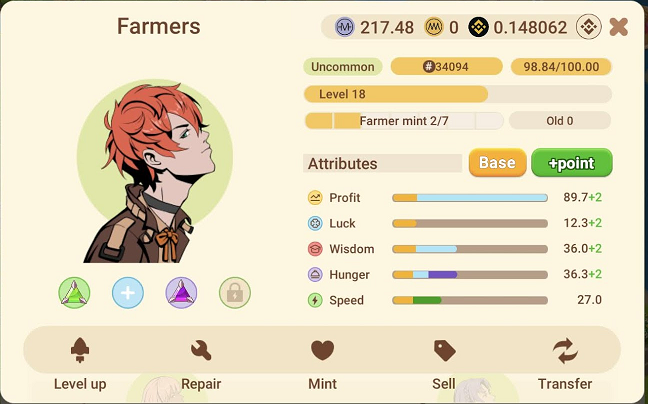Add a gem with the blue plus slot
This screenshot has width=648, height=404.
[128, 293]
